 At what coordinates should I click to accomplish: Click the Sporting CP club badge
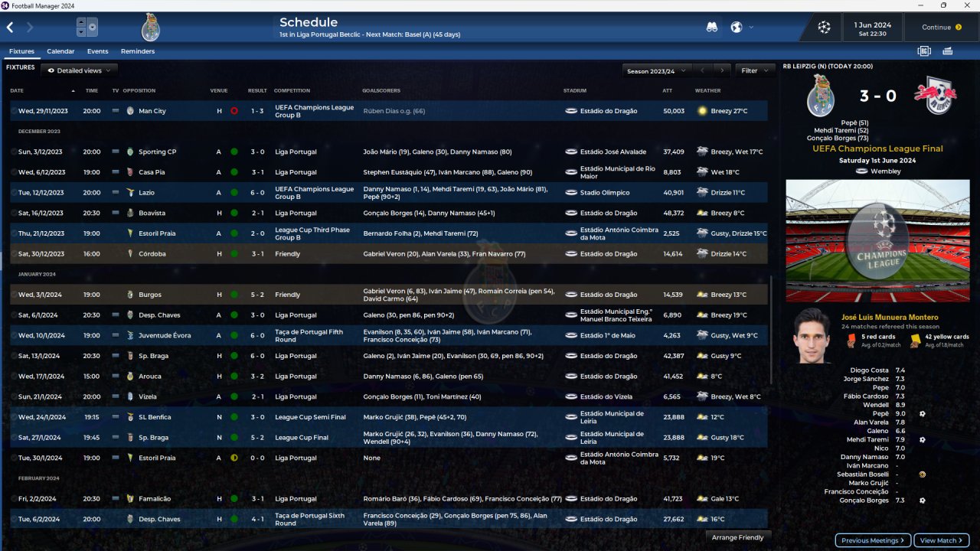(130, 152)
